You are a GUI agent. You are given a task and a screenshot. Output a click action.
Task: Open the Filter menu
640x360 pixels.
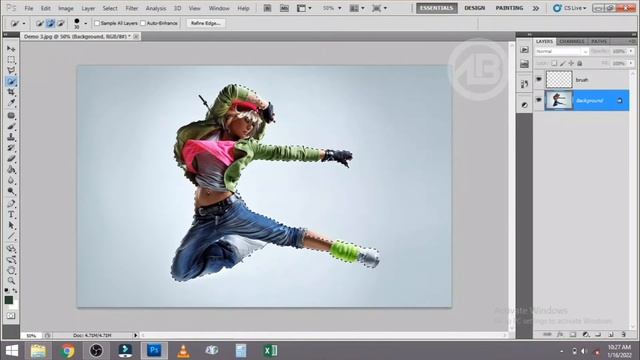click(x=131, y=8)
